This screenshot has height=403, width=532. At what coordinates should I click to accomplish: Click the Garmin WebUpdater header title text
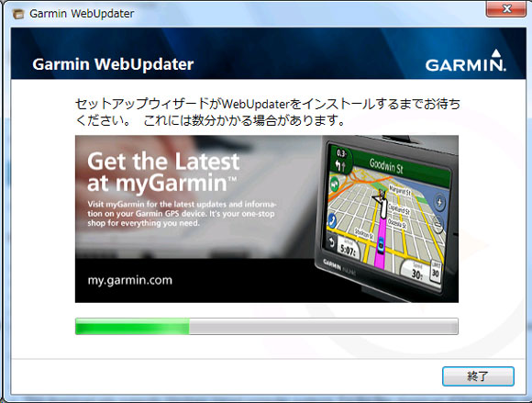coord(113,64)
